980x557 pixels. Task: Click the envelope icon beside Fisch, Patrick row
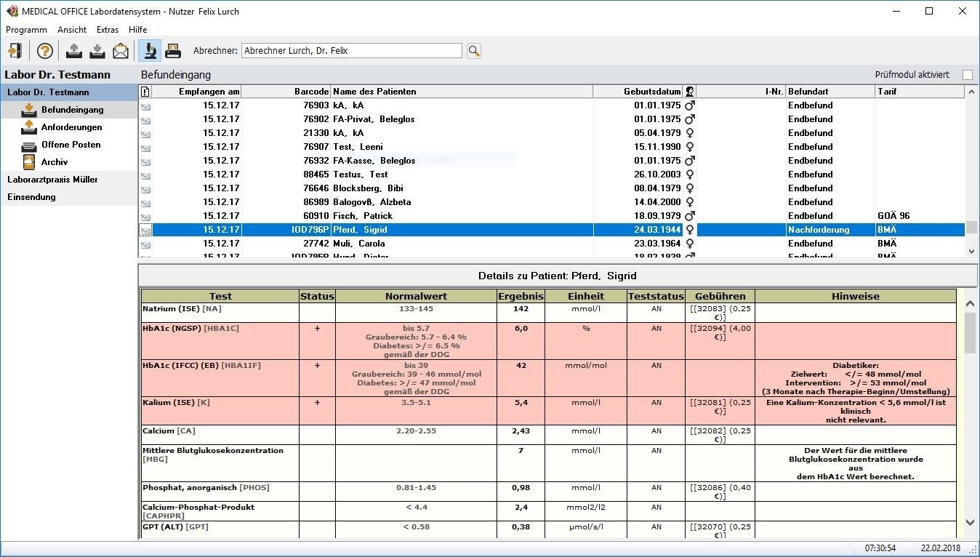click(x=146, y=216)
